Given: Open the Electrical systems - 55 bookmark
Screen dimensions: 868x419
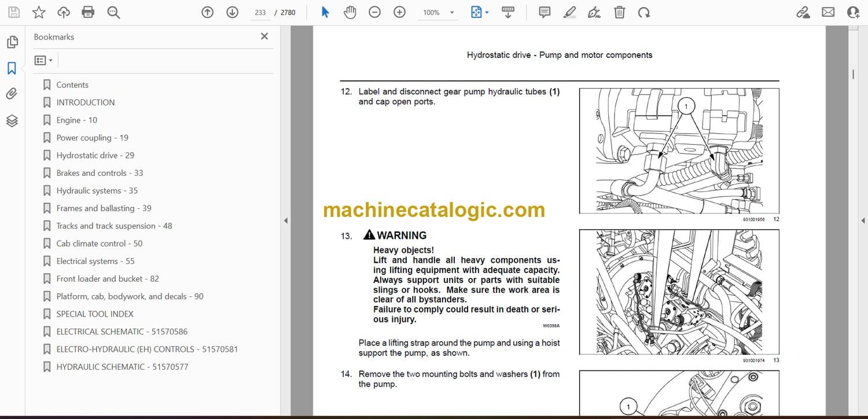Looking at the screenshot, I should coord(95,261).
